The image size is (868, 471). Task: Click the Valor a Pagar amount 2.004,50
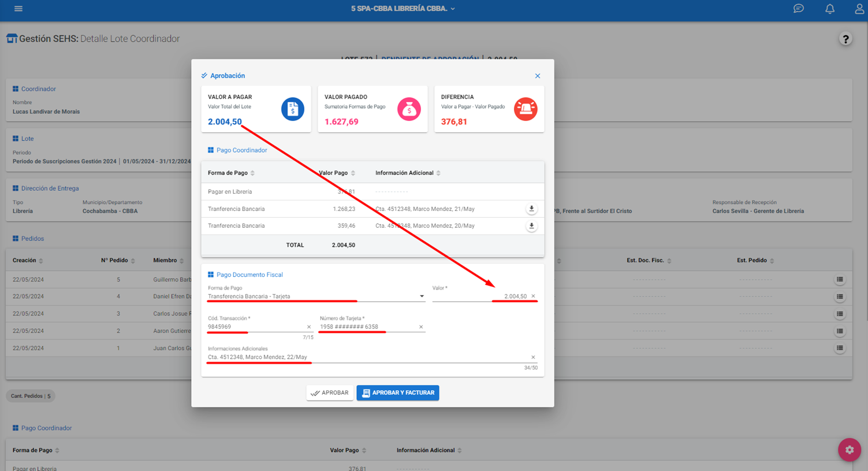pos(225,122)
